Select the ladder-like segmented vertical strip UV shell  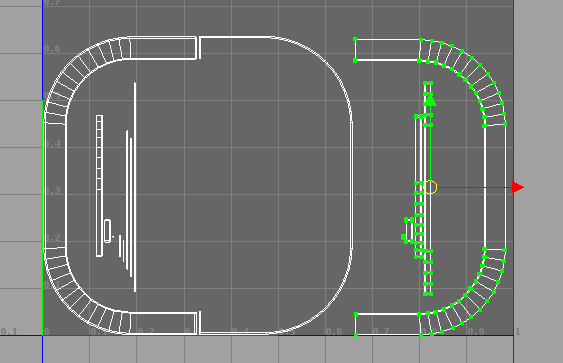[99, 186]
